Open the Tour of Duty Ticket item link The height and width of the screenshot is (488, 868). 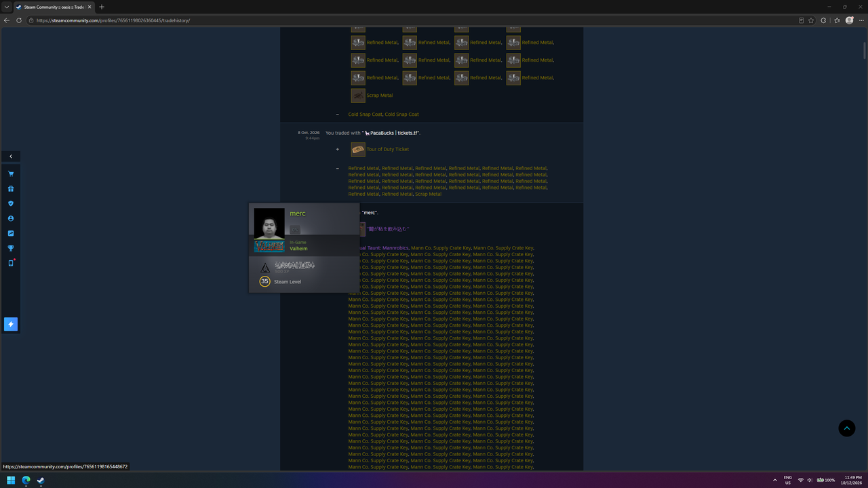tap(388, 149)
